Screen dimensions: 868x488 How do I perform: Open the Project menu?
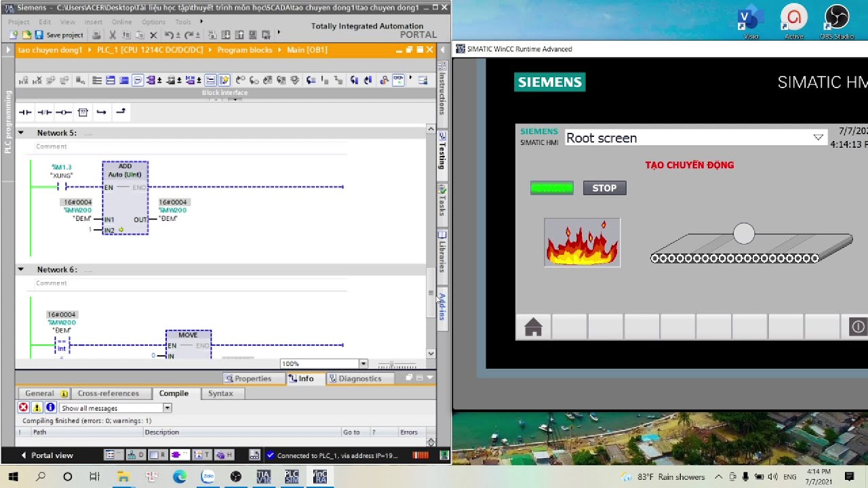tap(19, 22)
